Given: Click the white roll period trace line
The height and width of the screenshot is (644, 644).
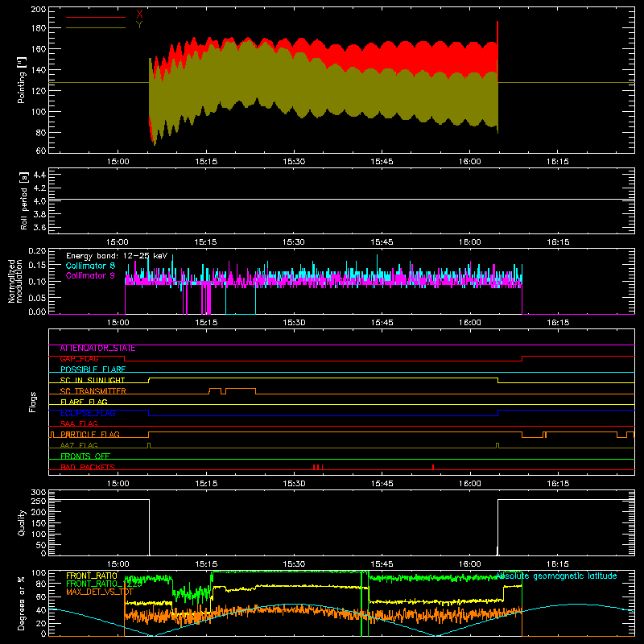Looking at the screenshot, I should 341,199.
